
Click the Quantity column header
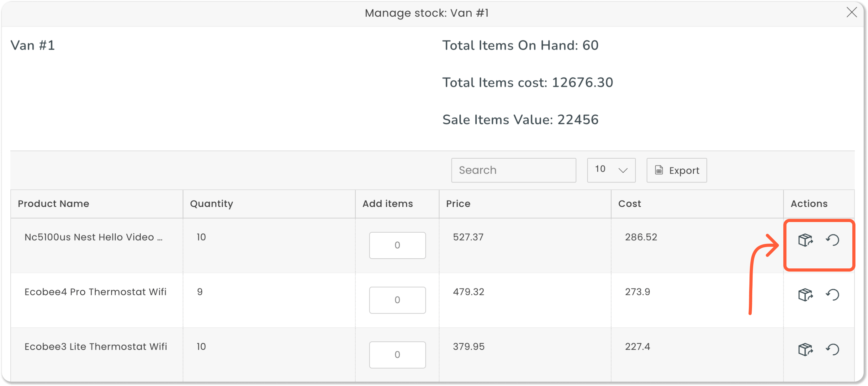point(211,204)
